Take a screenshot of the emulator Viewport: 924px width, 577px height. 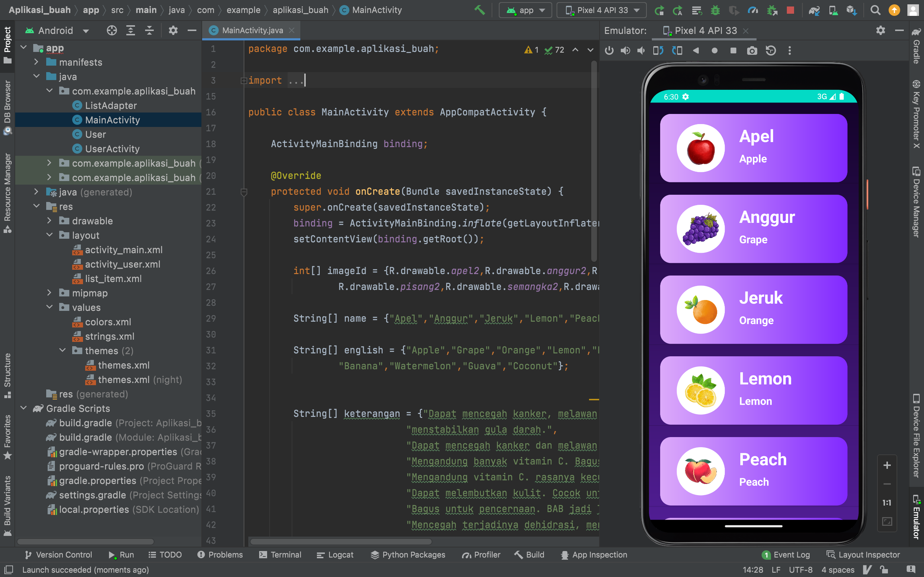click(x=751, y=50)
